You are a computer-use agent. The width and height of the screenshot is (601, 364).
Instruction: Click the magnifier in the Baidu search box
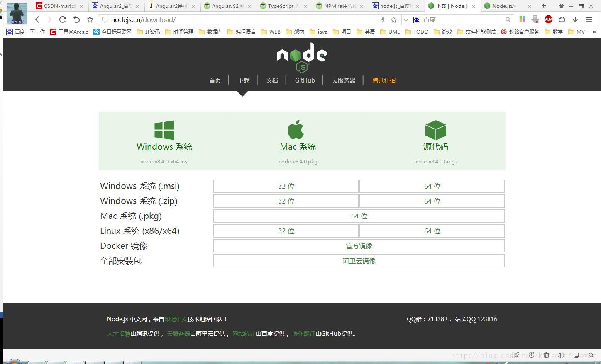pos(508,19)
